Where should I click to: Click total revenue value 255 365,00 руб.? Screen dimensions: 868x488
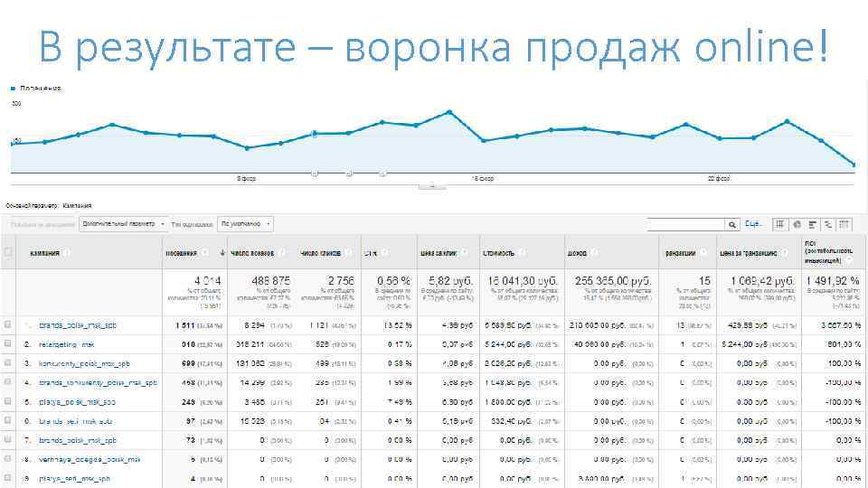click(x=613, y=280)
